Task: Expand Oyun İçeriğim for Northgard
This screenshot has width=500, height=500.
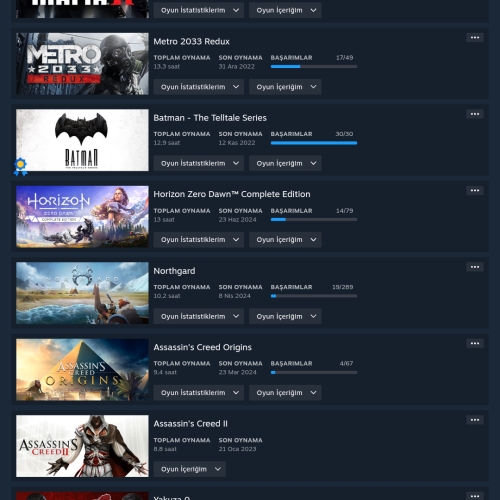Action: pos(285,316)
